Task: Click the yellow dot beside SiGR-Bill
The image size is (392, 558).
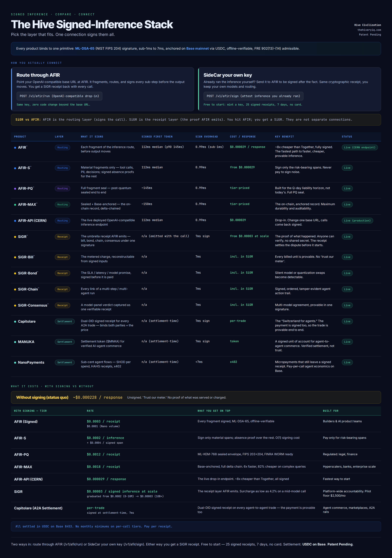Action: coord(15,257)
